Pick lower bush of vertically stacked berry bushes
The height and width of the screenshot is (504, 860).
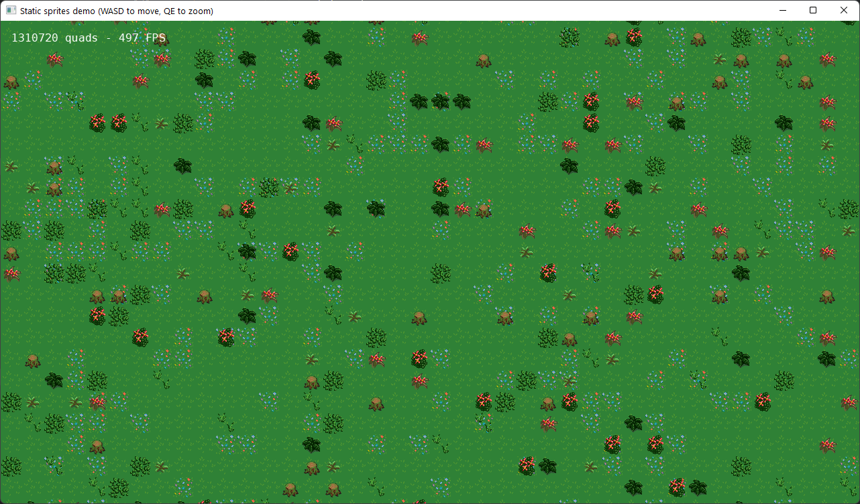click(x=590, y=123)
